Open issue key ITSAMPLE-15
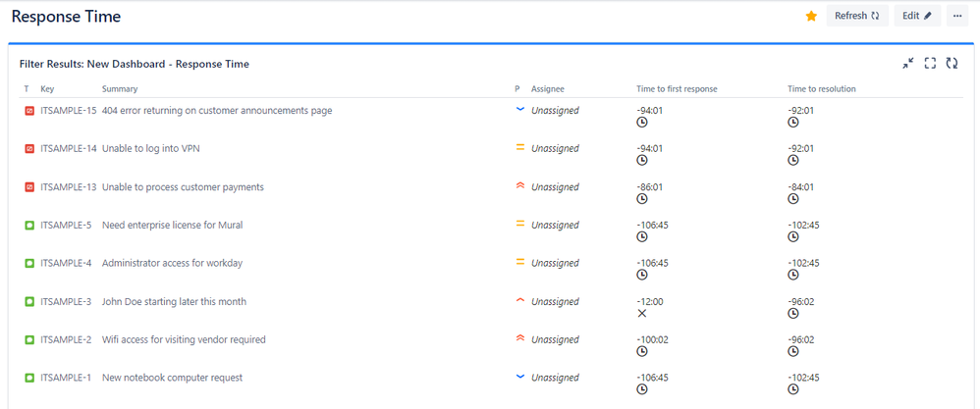 click(69, 111)
